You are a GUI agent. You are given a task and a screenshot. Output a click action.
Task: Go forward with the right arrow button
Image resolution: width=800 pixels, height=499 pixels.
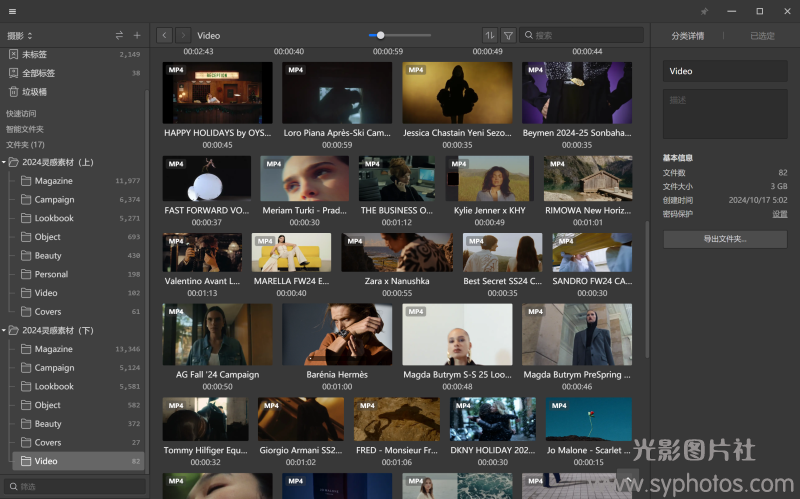tap(183, 36)
